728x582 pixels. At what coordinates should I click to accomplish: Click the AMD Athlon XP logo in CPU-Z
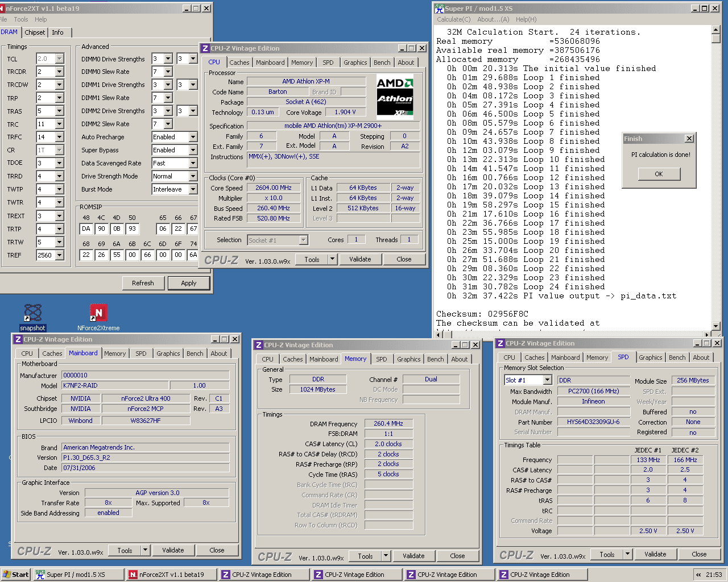pos(395,97)
